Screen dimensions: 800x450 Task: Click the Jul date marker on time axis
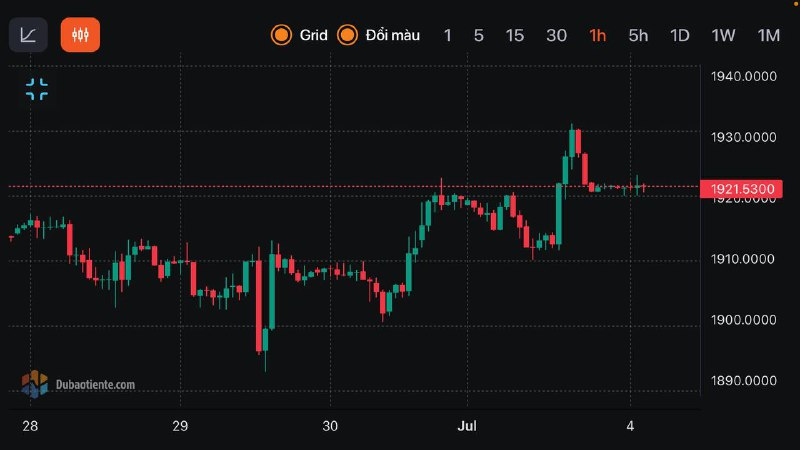(466, 424)
